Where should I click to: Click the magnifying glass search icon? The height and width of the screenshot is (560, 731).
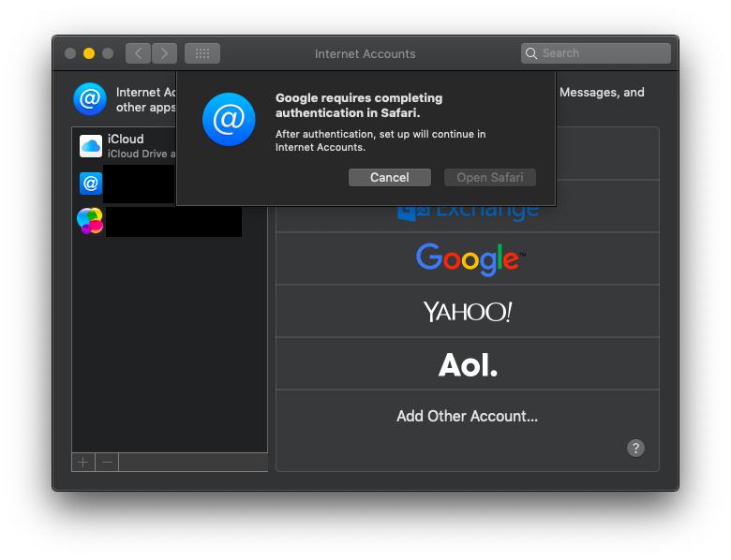pyautogui.click(x=531, y=53)
